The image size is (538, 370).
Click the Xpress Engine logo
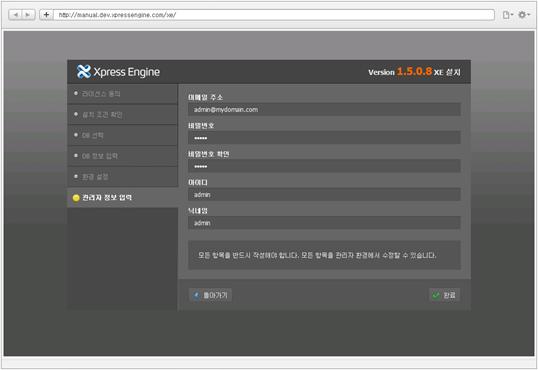pyautogui.click(x=118, y=72)
